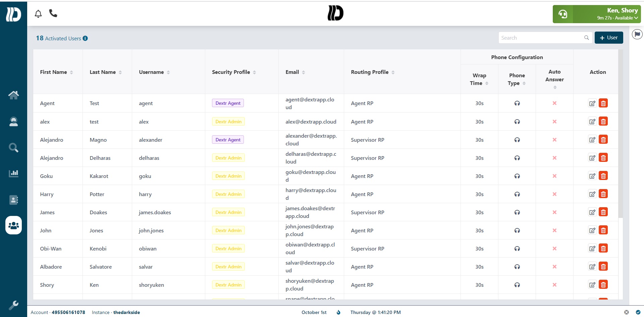Sort by Auto Answer column
Image resolution: width=644 pixels, height=317 pixels.
[x=555, y=87]
